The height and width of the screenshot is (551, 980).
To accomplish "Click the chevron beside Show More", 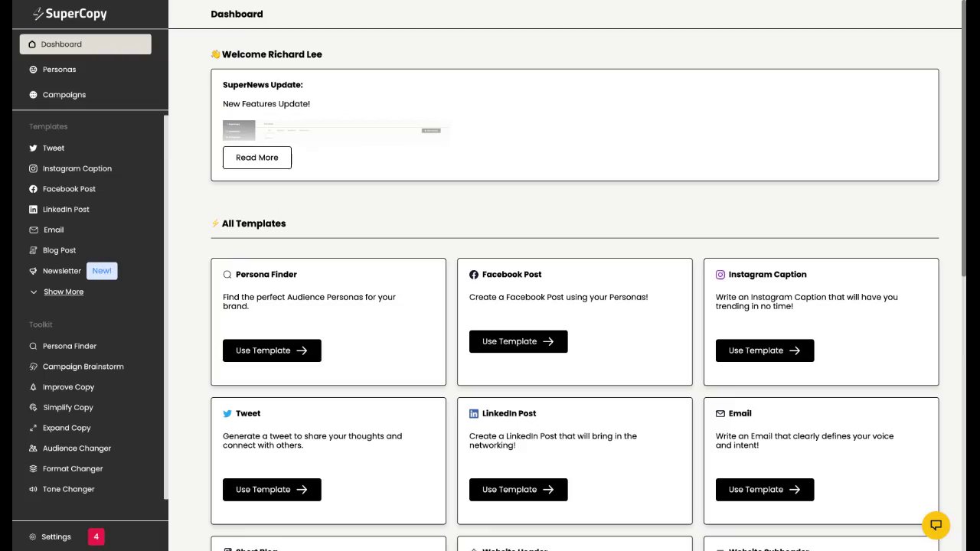I will click(34, 292).
